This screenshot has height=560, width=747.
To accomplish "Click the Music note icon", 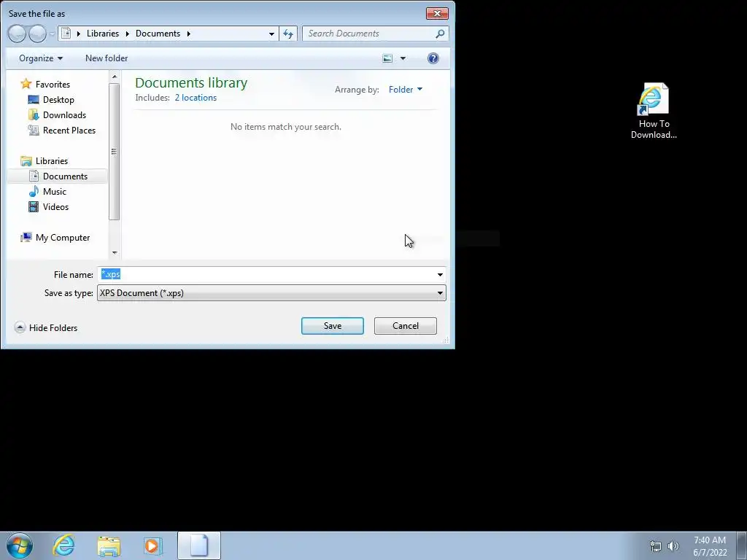I will click(x=34, y=192).
